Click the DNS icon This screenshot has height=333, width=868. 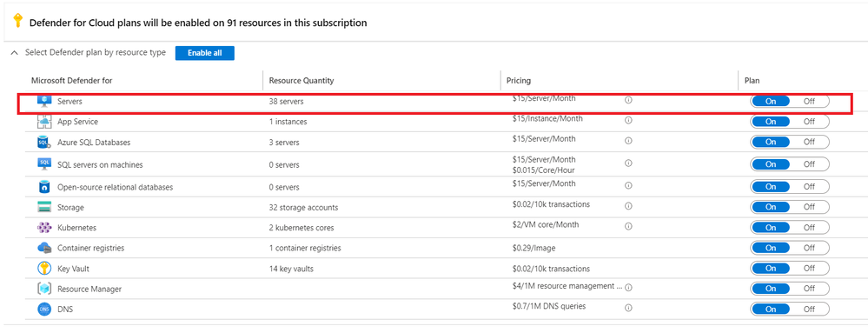tap(44, 310)
